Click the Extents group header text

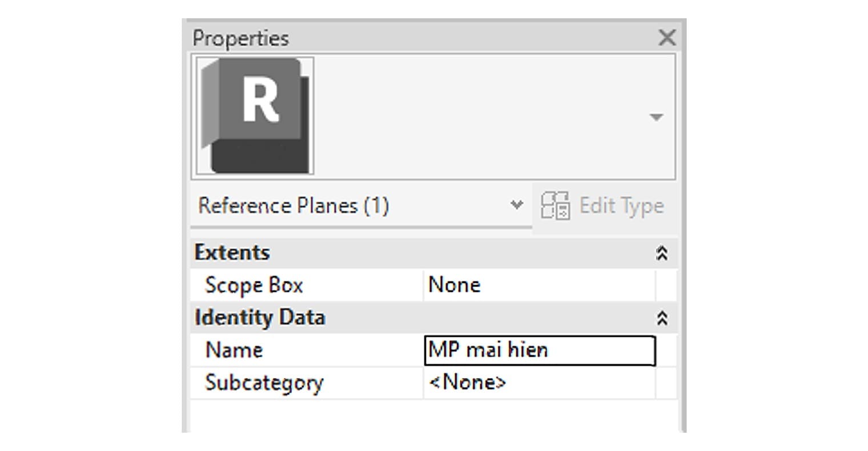[232, 252]
